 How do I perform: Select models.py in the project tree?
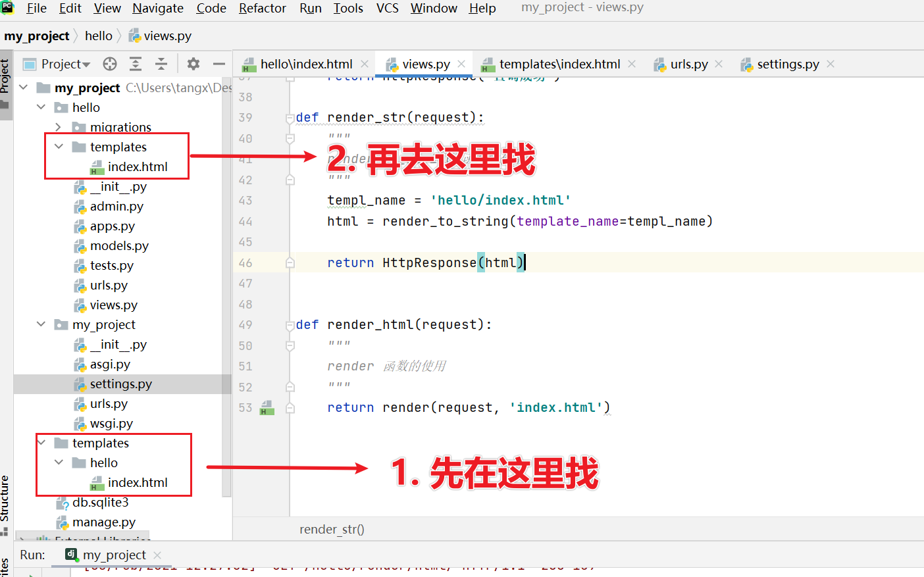tap(119, 245)
